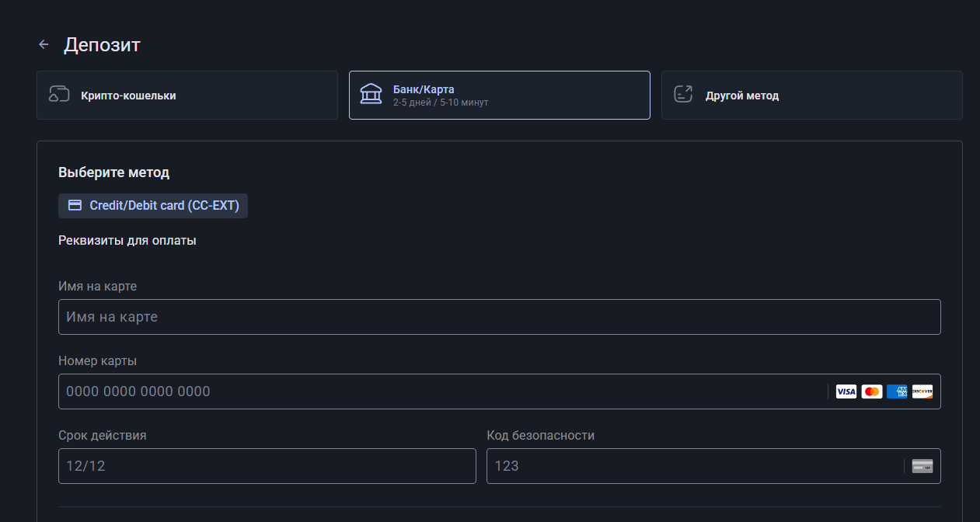Click the Visa logo in card number field
This screenshot has height=522, width=980.
[x=846, y=391]
